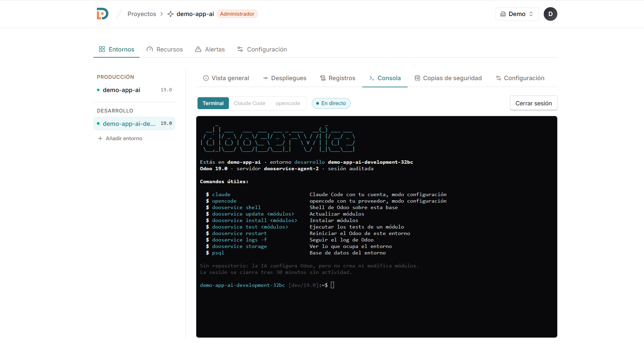The image size is (644, 352).
Task: Select production environment demo-app-ai
Action: [134, 90]
